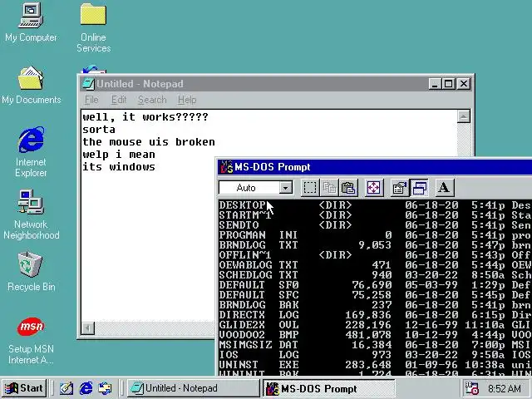The width and height of the screenshot is (532, 399).
Task: Select the My Documents desktop icon
Action: coord(32,86)
